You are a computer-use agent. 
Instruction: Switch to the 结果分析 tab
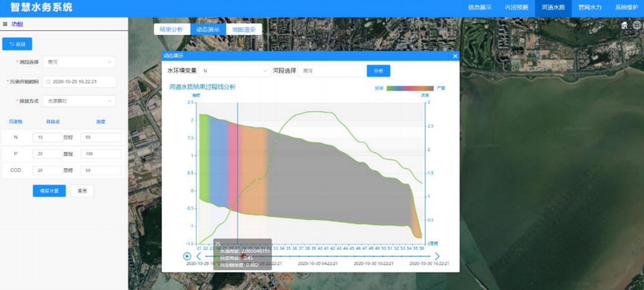point(172,30)
